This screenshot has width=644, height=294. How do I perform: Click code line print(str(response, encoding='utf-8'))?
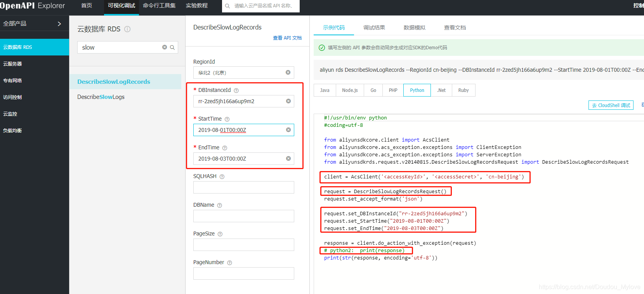pyautogui.click(x=381, y=258)
